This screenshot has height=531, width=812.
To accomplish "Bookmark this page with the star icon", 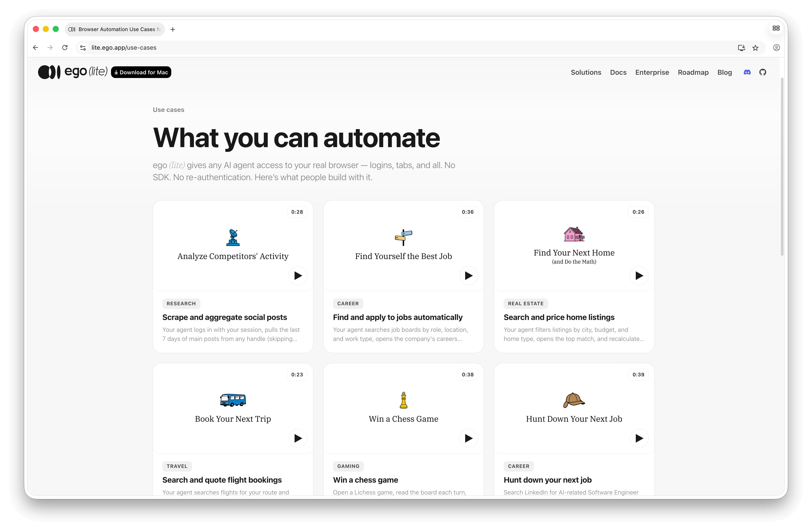I will [x=755, y=48].
